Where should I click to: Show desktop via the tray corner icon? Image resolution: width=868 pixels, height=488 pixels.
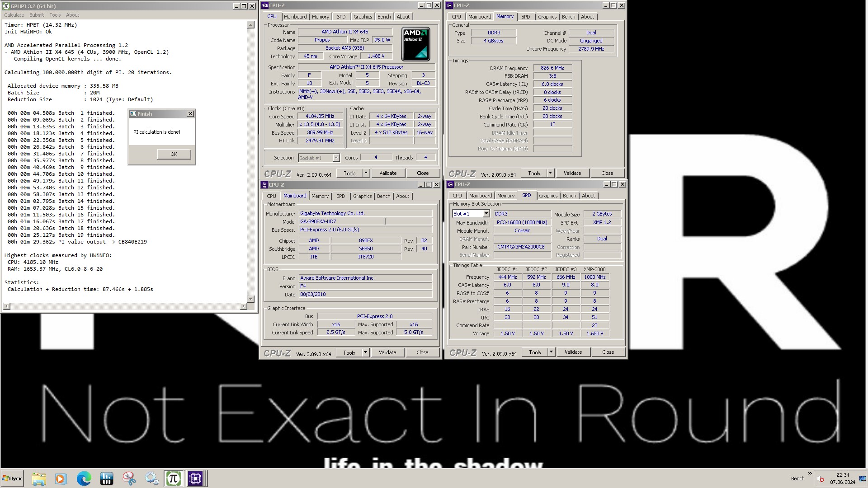pyautogui.click(x=862, y=479)
